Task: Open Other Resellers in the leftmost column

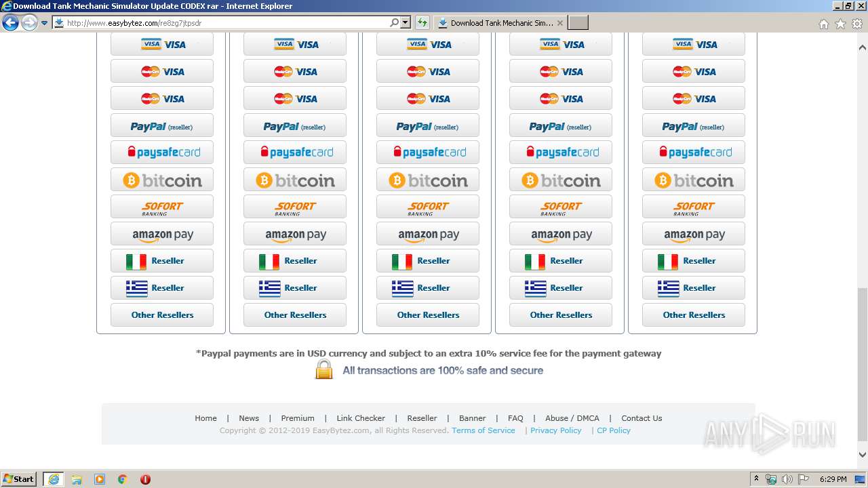Action: click(x=162, y=315)
